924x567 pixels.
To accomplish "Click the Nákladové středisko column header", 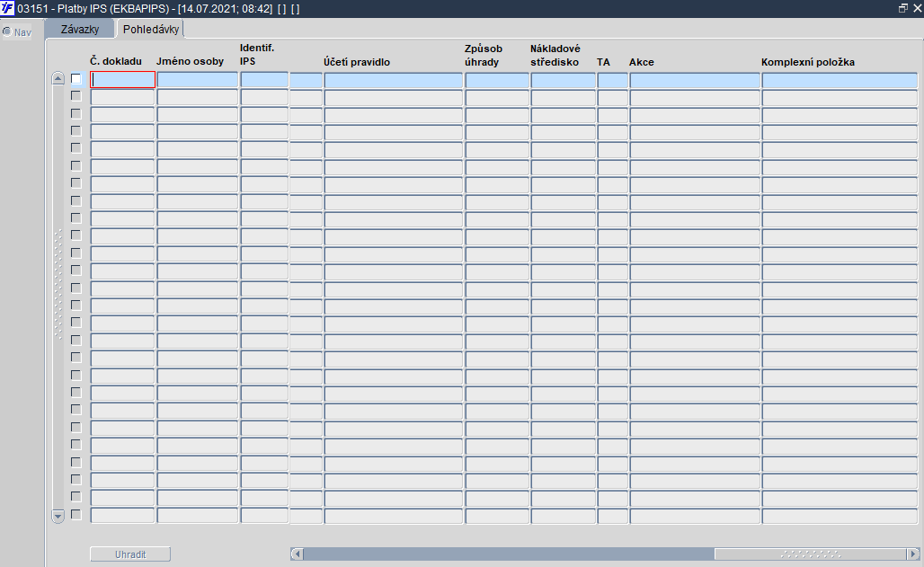I will (x=555, y=56).
